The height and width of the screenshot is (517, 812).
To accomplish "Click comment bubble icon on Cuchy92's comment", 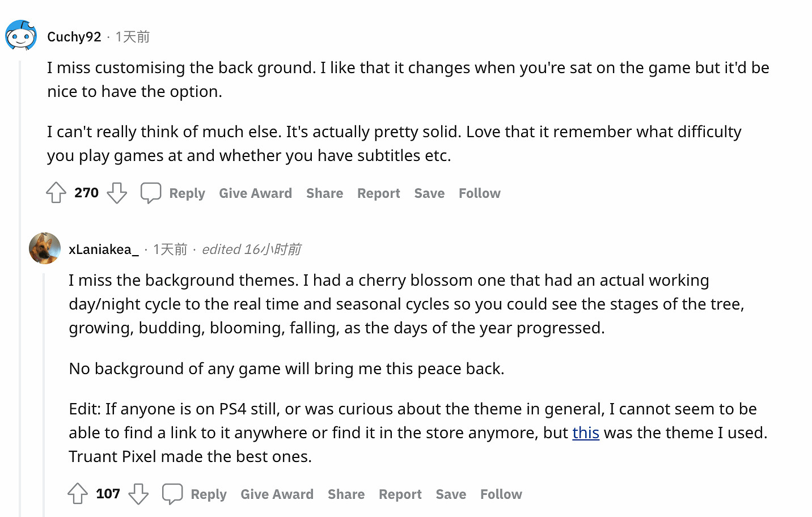I will (151, 193).
